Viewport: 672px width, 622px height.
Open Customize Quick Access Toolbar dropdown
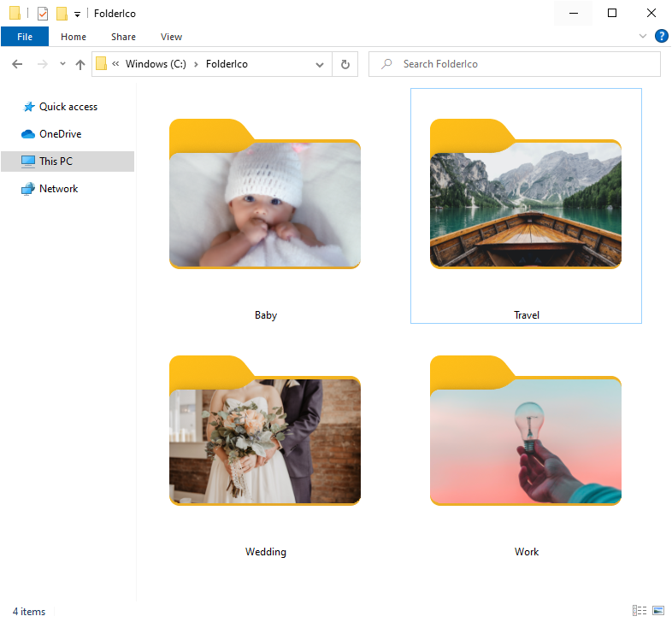click(77, 15)
